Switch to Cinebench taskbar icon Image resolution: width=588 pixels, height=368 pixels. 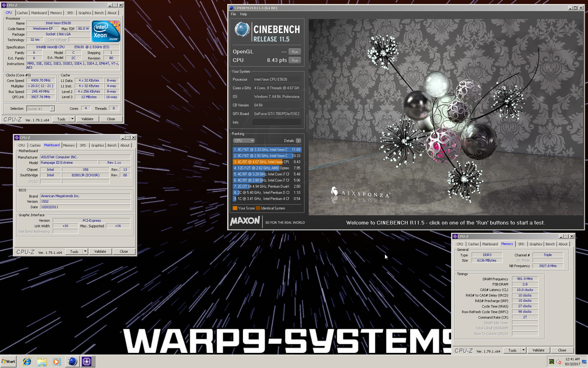click(x=72, y=362)
